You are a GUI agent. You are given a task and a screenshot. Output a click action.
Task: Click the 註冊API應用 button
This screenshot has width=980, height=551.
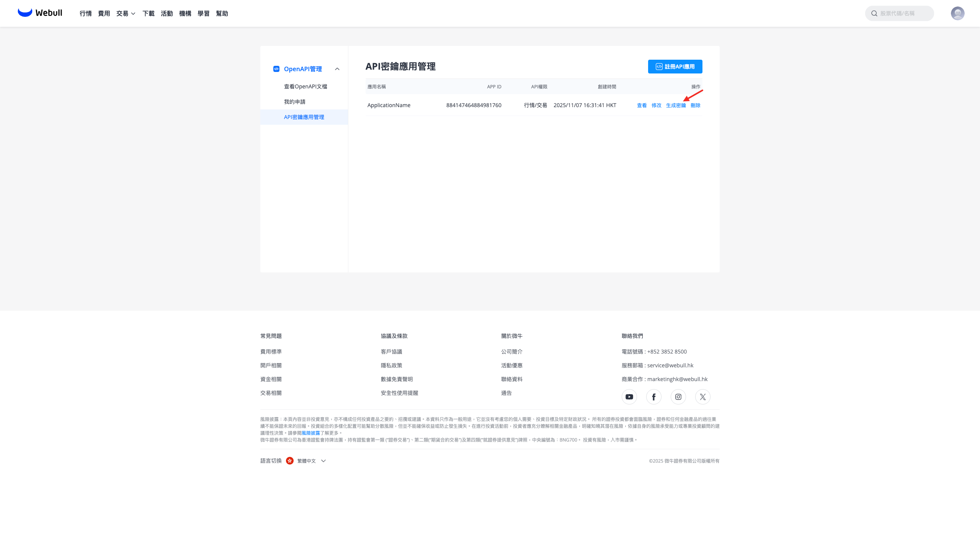click(675, 67)
